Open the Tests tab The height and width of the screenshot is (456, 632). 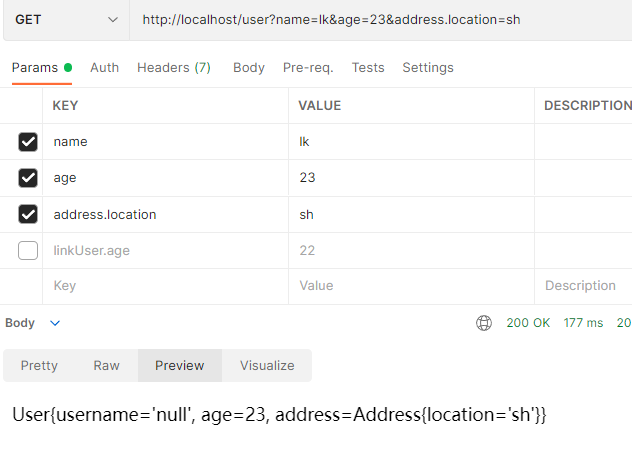368,68
